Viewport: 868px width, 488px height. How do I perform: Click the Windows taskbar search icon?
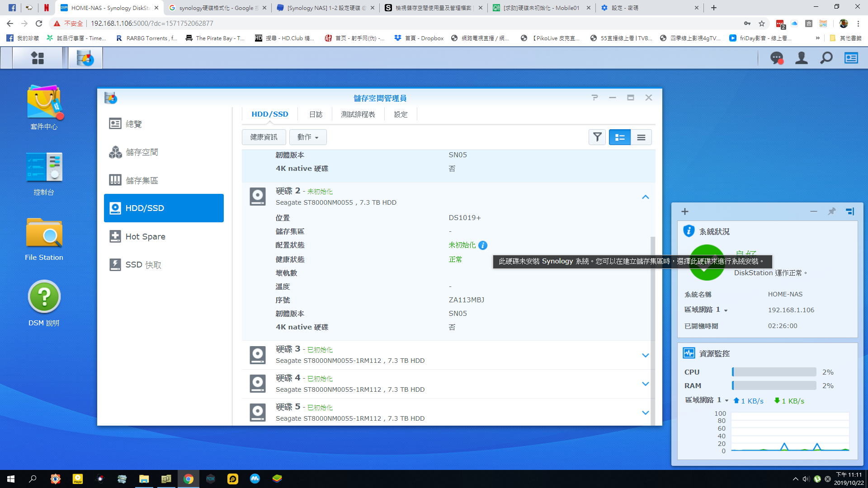(33, 479)
